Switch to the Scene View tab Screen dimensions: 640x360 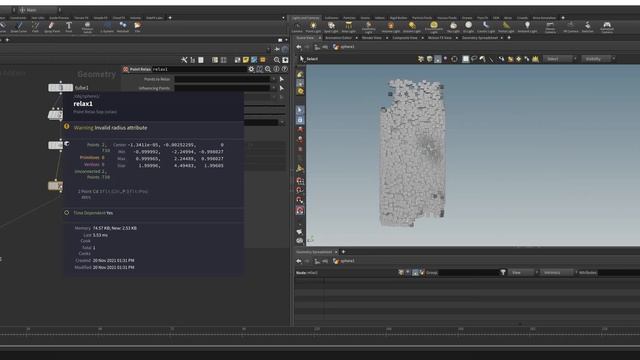(x=305, y=38)
